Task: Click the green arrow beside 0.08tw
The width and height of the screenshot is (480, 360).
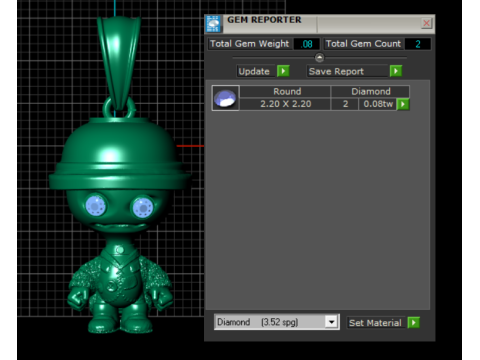Action: [403, 104]
